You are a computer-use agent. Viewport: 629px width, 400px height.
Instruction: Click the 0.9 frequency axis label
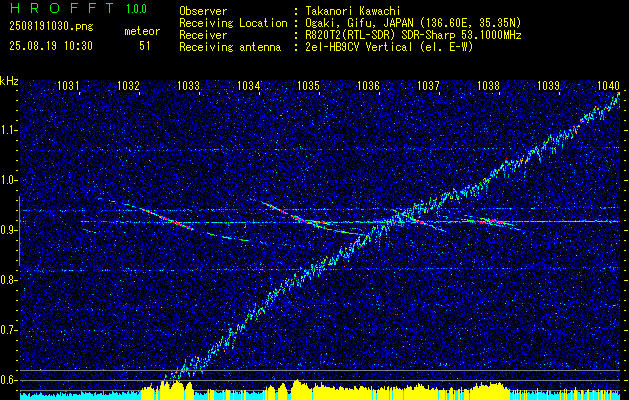click(8, 230)
